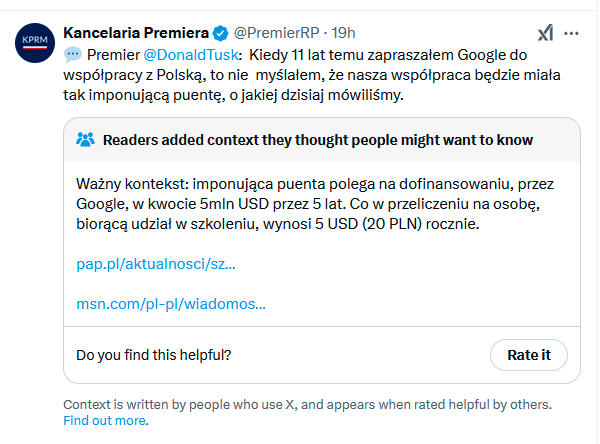Click the blue verified checkmark badge

(x=220, y=33)
